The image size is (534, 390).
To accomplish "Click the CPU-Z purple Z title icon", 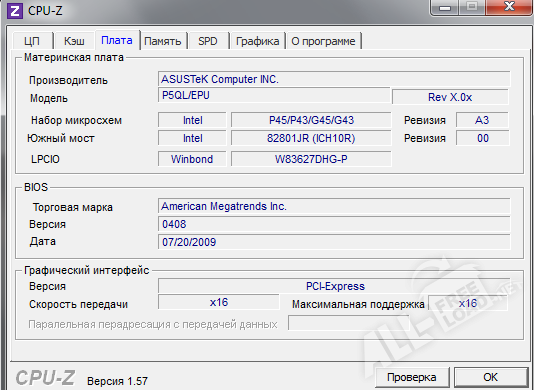I will 15,11.
